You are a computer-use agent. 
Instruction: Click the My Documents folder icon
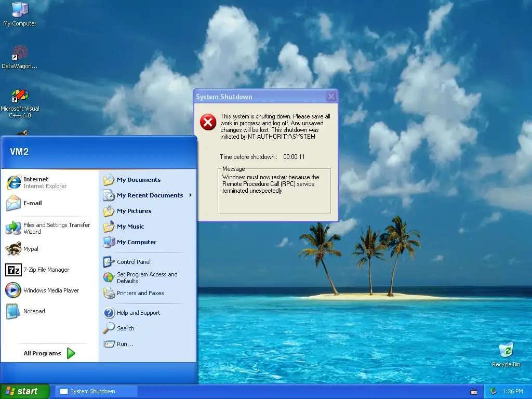[109, 180]
